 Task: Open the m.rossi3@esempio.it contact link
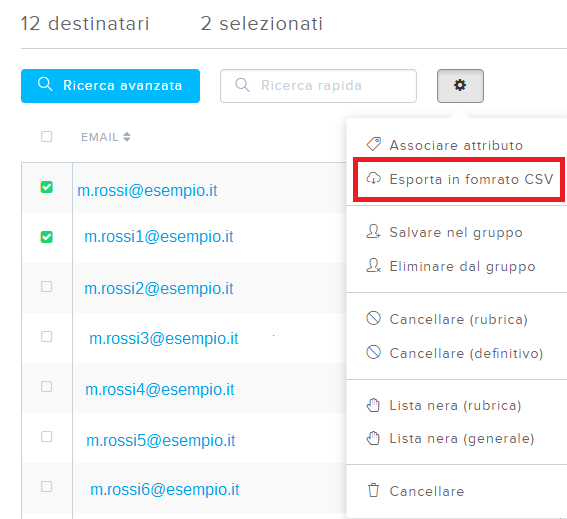coord(164,339)
